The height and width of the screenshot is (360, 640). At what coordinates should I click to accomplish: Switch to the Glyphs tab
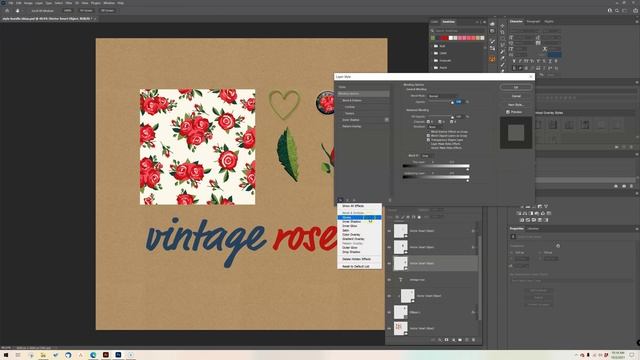click(x=549, y=22)
